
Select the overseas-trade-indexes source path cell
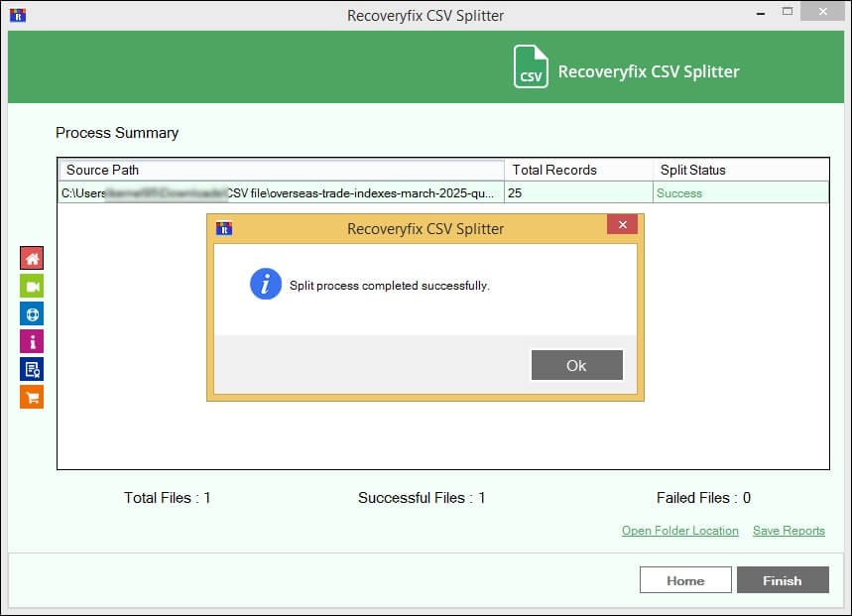point(282,192)
